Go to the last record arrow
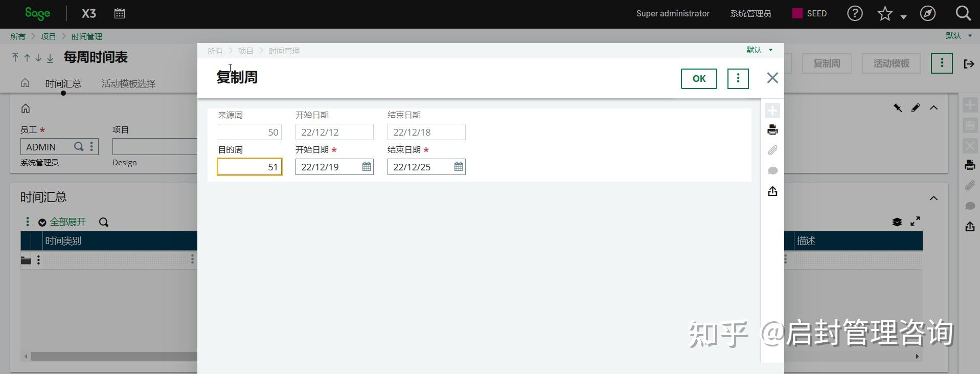This screenshot has width=980, height=374. pyautogui.click(x=50, y=58)
